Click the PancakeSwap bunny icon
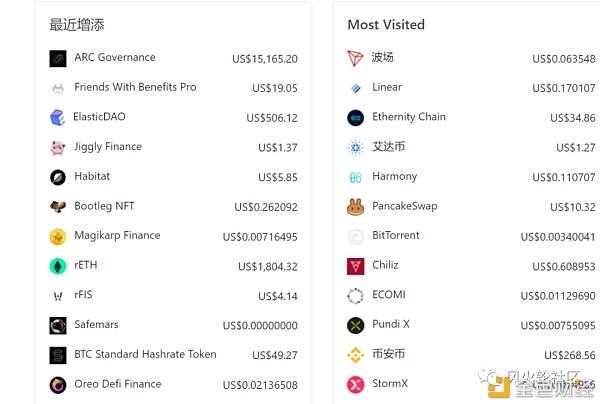 point(355,207)
